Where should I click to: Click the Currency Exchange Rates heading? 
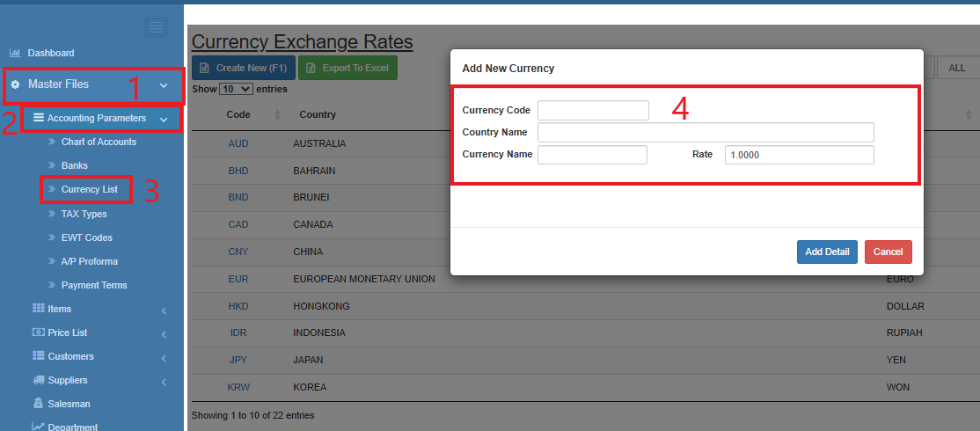click(303, 42)
